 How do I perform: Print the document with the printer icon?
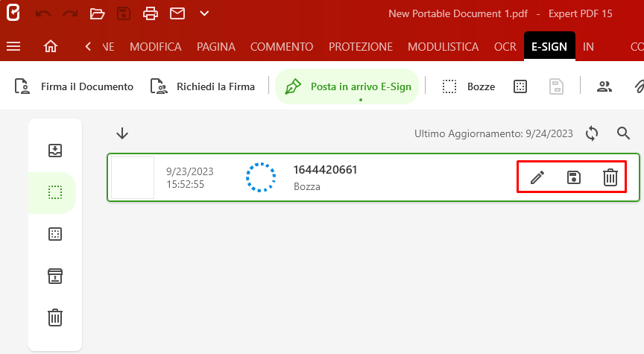151,13
